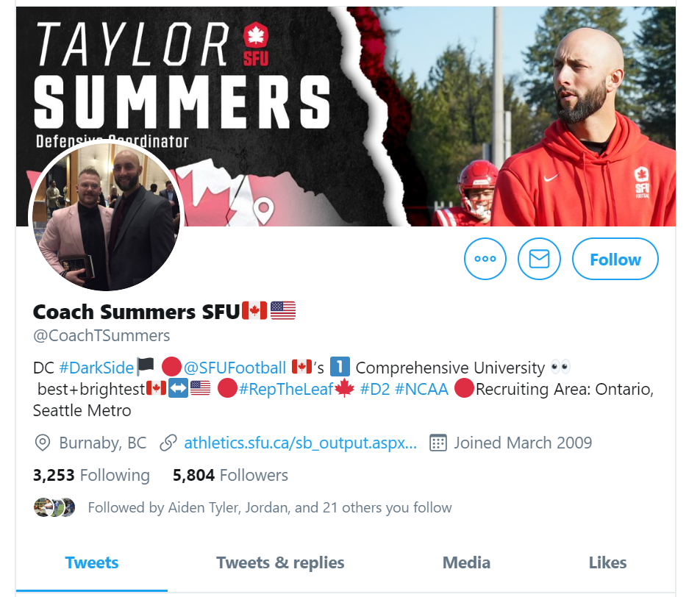Switch to the Tweets & replies tab
Image resolution: width=700 pixels, height=597 pixels.
pyautogui.click(x=280, y=562)
